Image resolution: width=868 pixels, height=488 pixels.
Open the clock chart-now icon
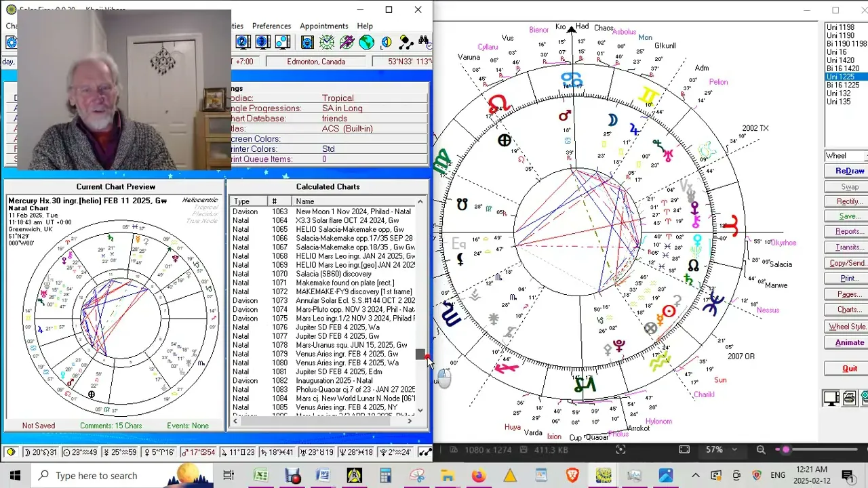(x=327, y=42)
